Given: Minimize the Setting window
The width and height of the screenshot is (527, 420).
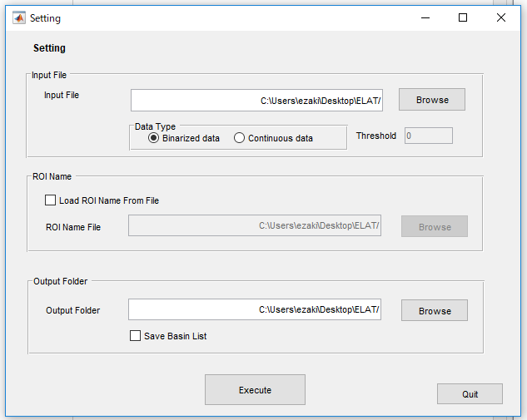Looking at the screenshot, I should [x=425, y=17].
